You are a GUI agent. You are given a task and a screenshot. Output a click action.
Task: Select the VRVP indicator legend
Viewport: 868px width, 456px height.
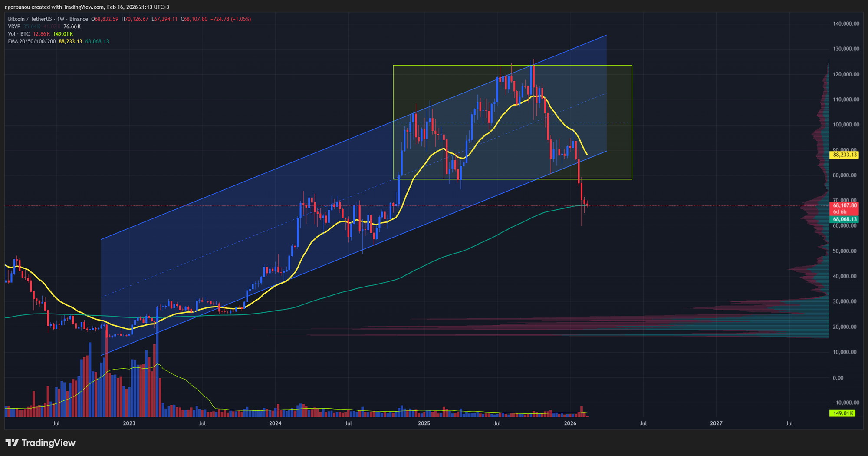[x=14, y=26]
